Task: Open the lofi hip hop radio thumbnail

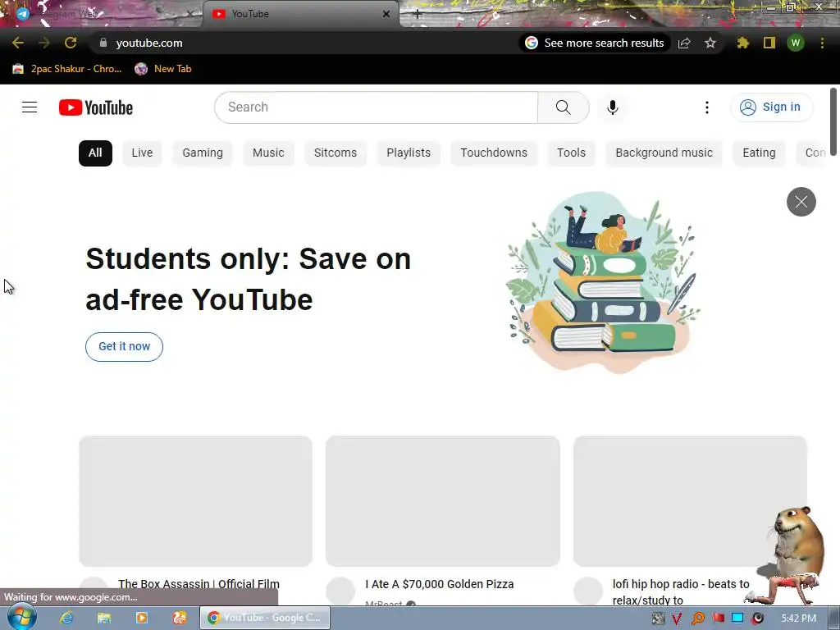Action: tap(690, 501)
